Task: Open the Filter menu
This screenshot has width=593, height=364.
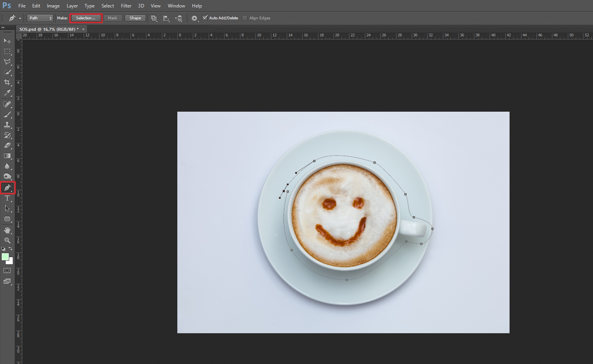Action: pos(126,6)
